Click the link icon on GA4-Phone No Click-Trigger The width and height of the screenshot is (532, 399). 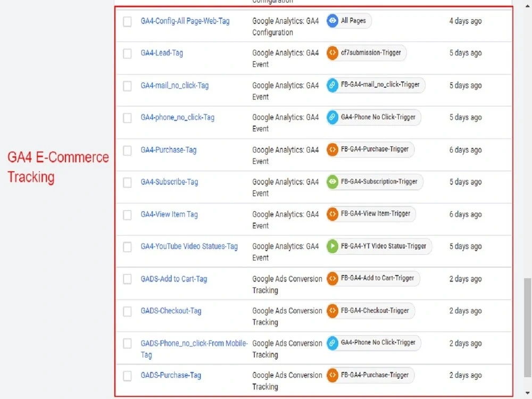point(332,117)
